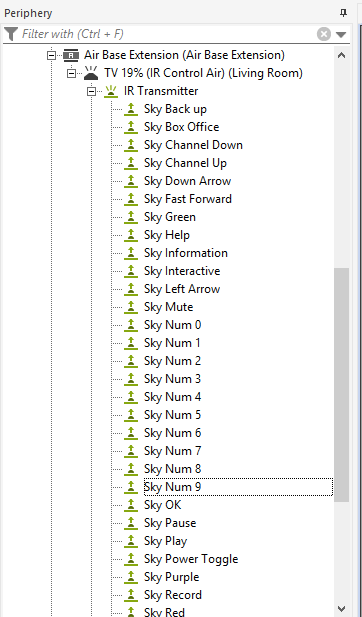Select the IR Transmitter tree row
The height and width of the screenshot is (617, 362).
point(161,91)
